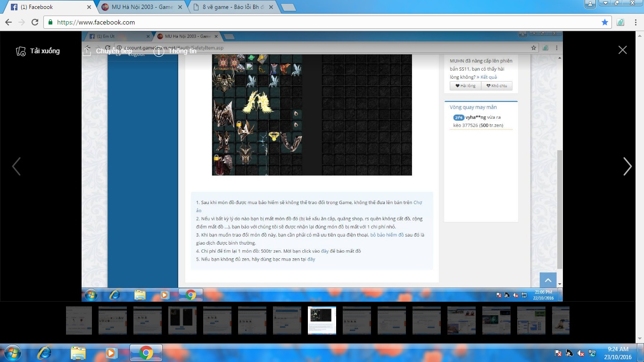
Task: Switch to the 8 vẽ game tab
Action: [x=233, y=7]
